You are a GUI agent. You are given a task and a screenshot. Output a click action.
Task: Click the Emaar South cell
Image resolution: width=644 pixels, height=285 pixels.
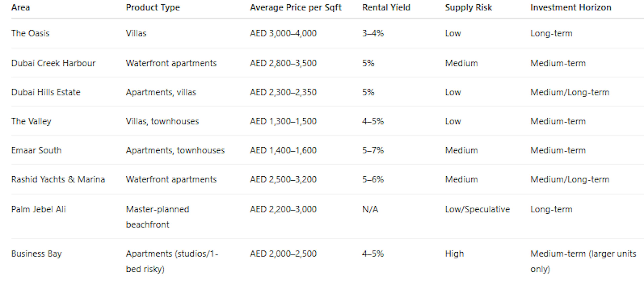36,150
